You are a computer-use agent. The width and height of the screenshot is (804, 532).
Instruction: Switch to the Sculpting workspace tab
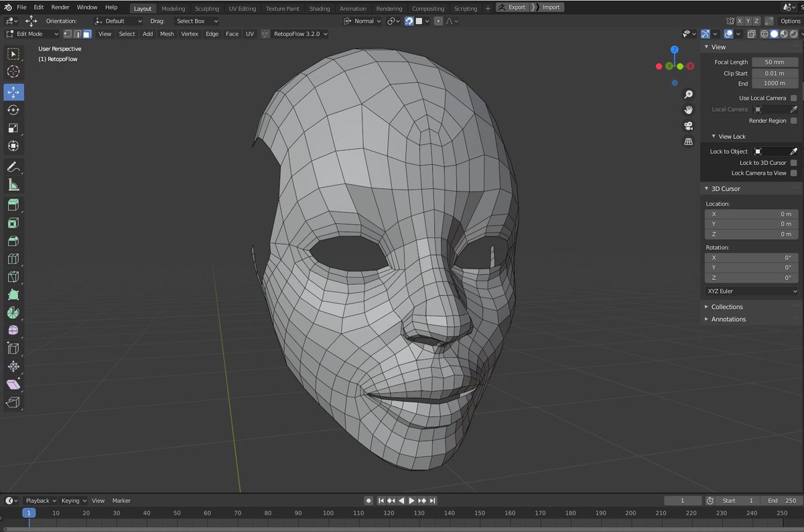coord(206,9)
